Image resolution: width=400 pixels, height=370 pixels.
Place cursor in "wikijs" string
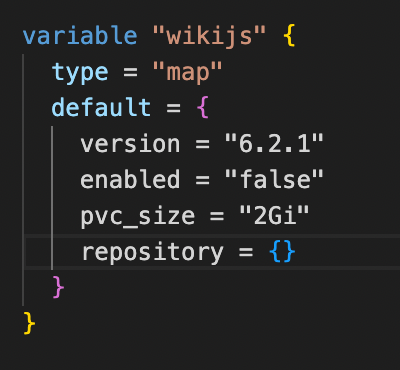tap(209, 37)
